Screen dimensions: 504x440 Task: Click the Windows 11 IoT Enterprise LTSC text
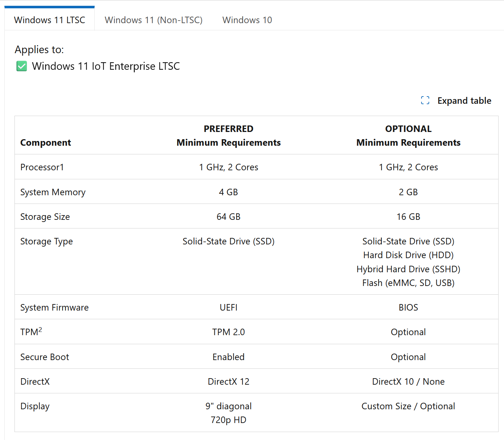[x=106, y=66]
